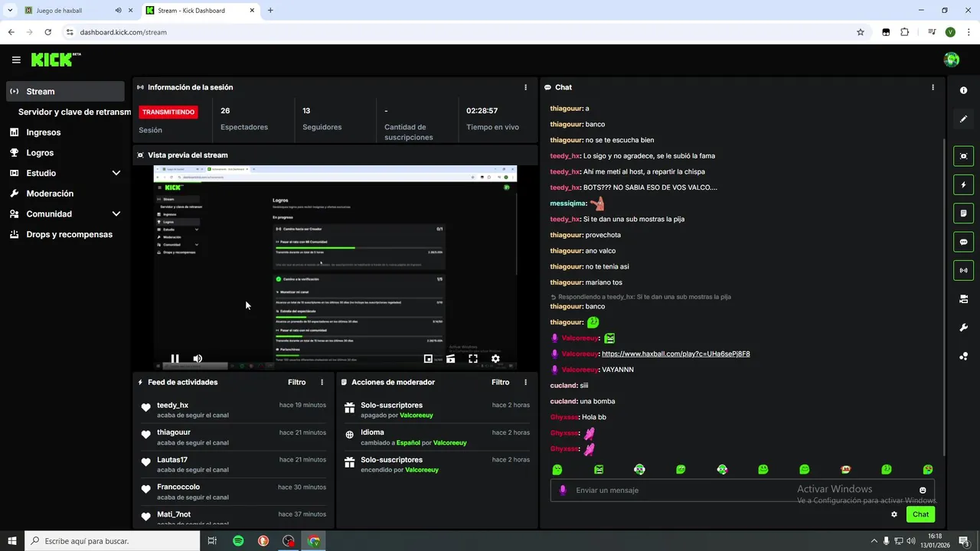
Task: Open the haxball.com link in chat
Action: (x=676, y=354)
